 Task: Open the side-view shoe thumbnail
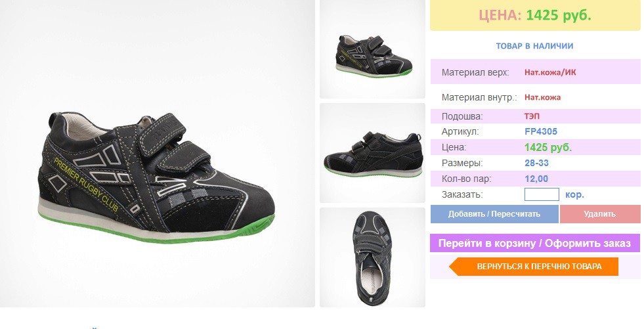pos(372,153)
